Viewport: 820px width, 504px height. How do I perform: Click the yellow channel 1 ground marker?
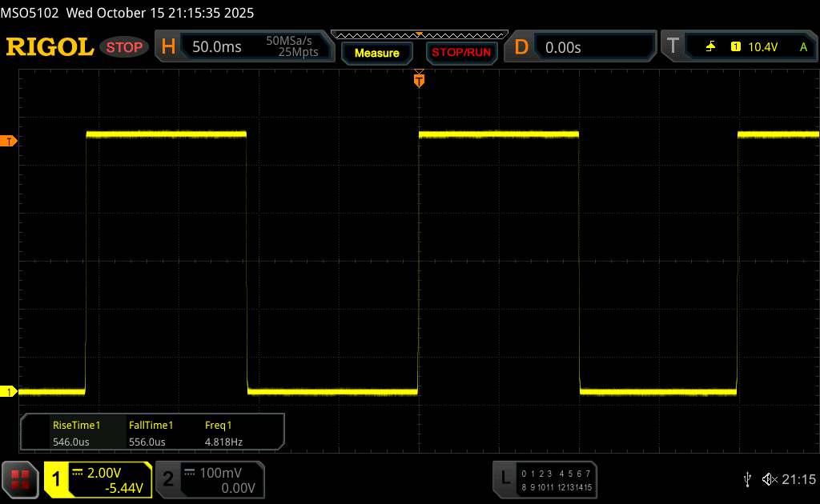[x=10, y=391]
